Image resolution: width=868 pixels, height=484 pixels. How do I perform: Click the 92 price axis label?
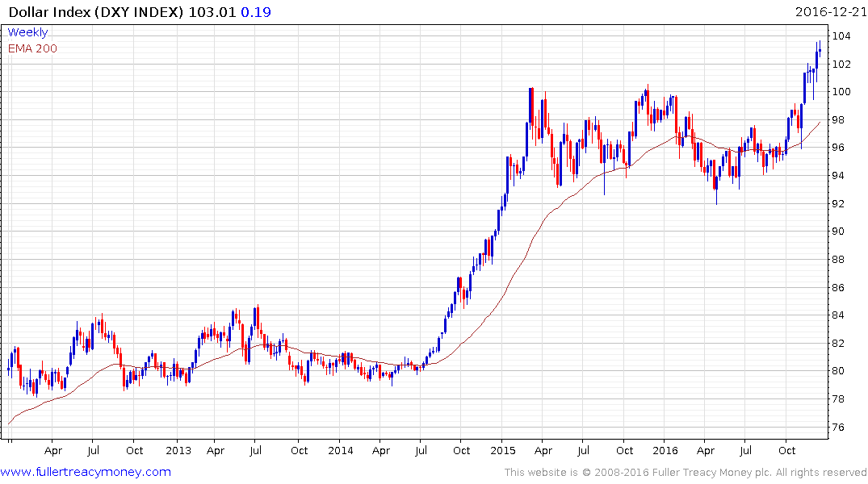[838, 203]
